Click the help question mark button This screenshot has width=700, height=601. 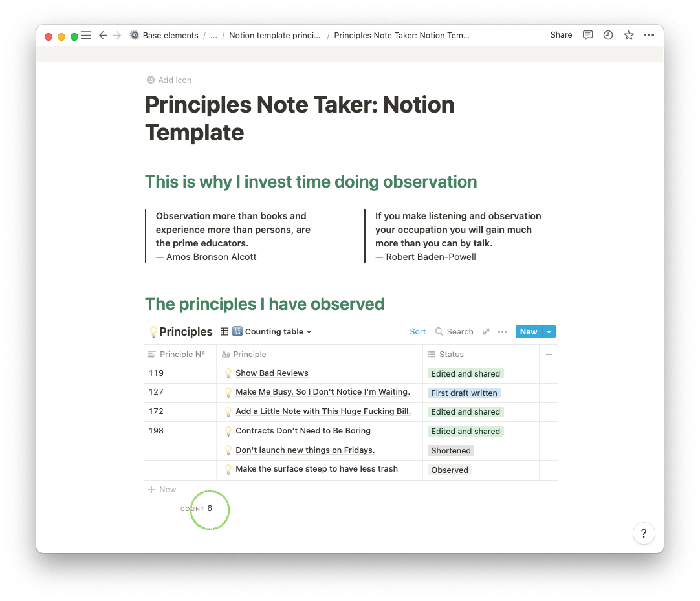tap(644, 534)
